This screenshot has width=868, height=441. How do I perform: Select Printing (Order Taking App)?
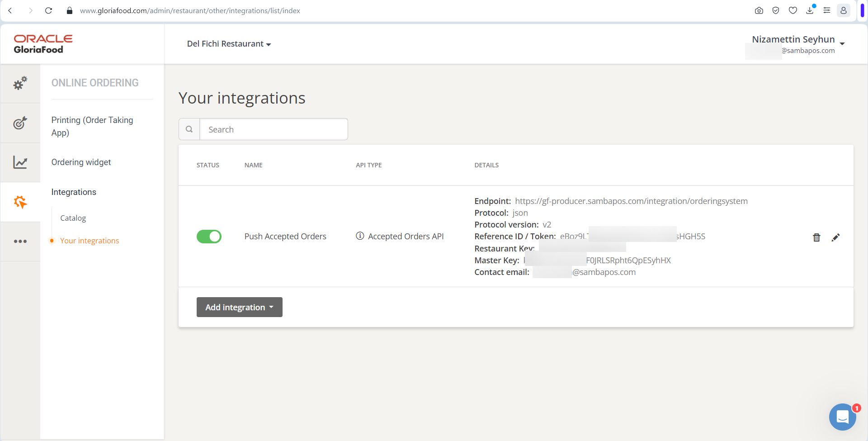tap(92, 126)
